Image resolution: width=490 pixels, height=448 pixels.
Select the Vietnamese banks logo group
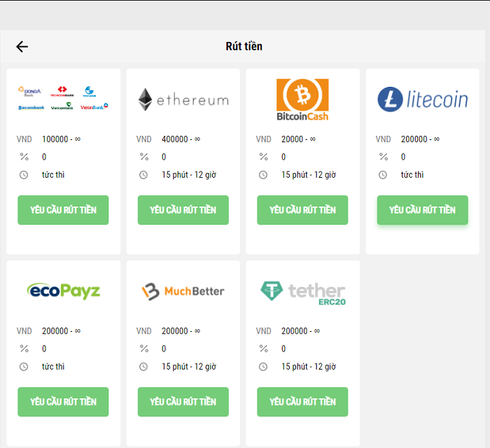[63, 99]
